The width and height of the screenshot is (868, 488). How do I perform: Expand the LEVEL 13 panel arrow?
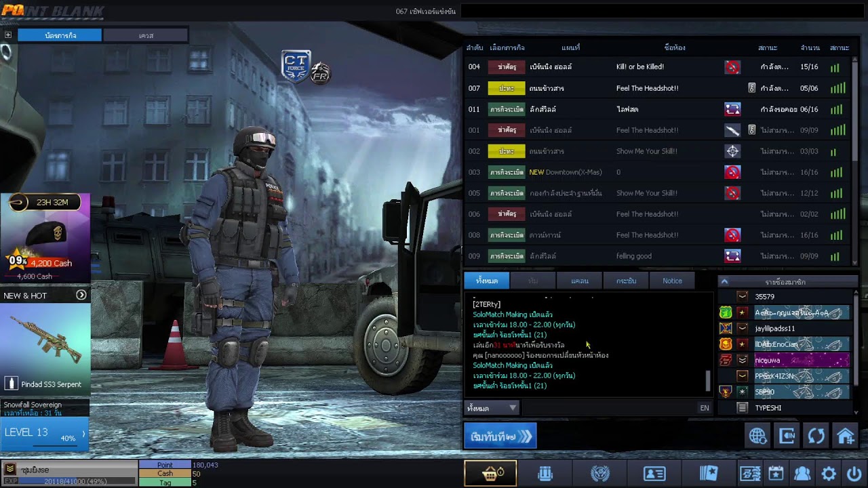pyautogui.click(x=83, y=434)
